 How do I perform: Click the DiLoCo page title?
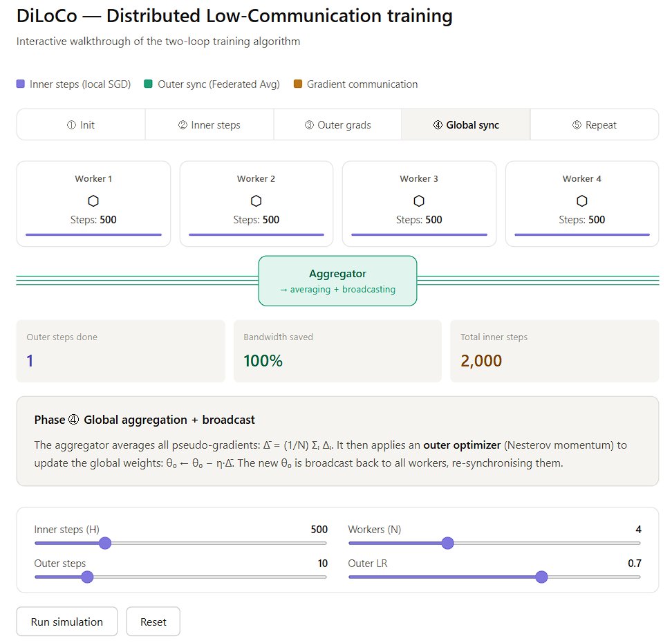coord(234,17)
